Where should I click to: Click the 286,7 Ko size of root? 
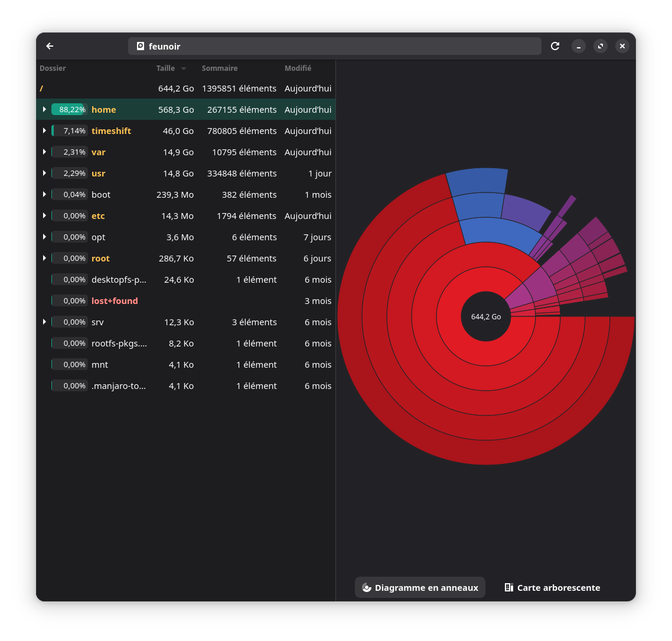click(176, 259)
